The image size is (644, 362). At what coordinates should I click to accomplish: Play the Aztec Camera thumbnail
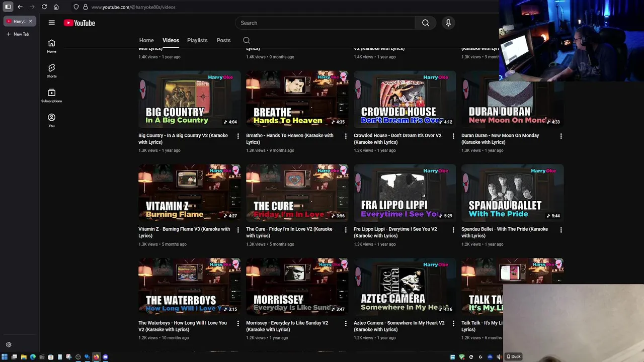point(405,287)
